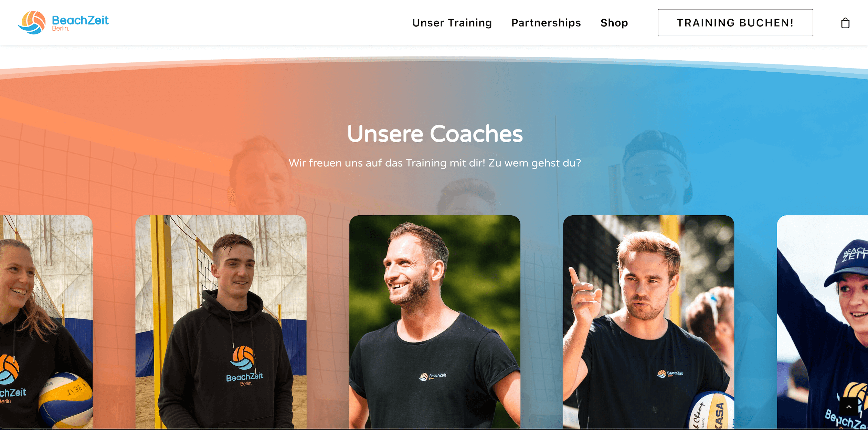The height and width of the screenshot is (430, 868).
Task: Open the shopping bag cart icon
Action: click(x=845, y=23)
